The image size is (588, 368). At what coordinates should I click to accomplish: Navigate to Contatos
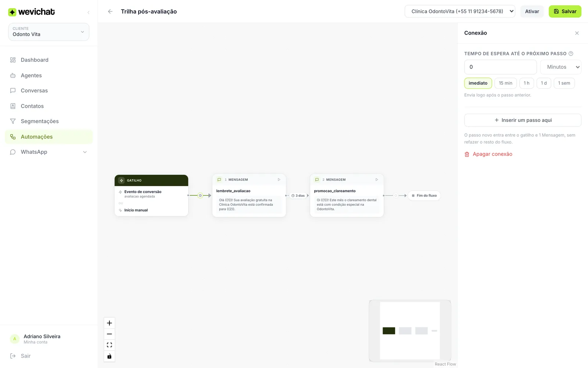(49, 106)
